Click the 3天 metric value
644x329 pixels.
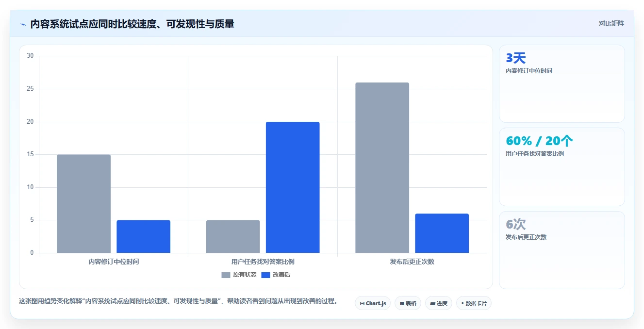point(516,58)
